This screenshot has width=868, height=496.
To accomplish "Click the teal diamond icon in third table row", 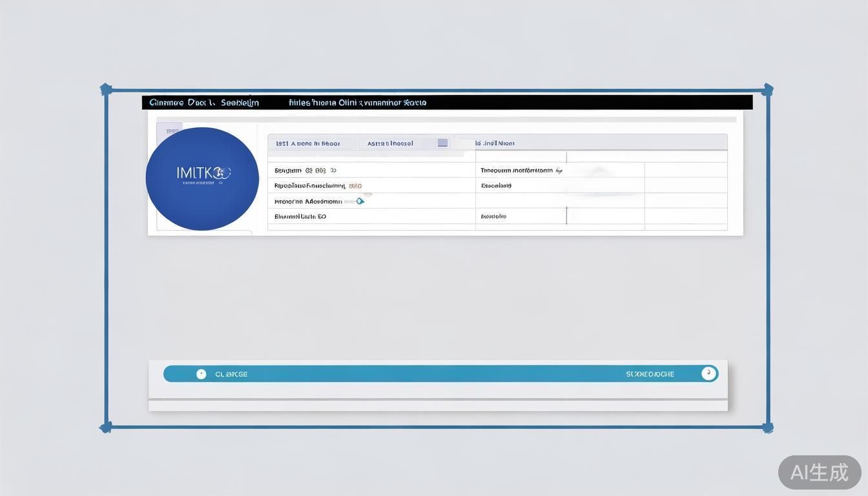I will tap(360, 201).
